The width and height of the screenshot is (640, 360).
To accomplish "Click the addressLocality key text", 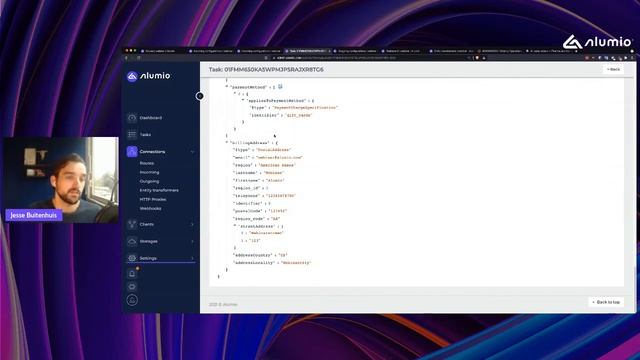I will [253, 263].
